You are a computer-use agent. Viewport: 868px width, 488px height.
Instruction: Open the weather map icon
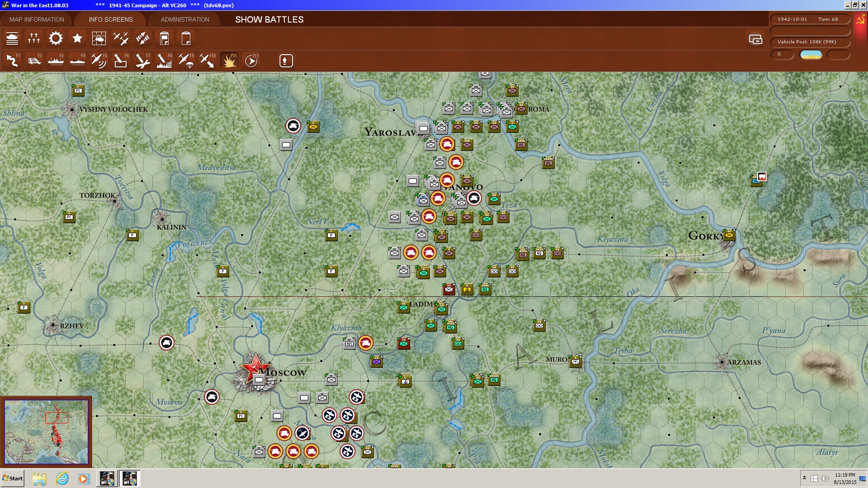[99, 38]
